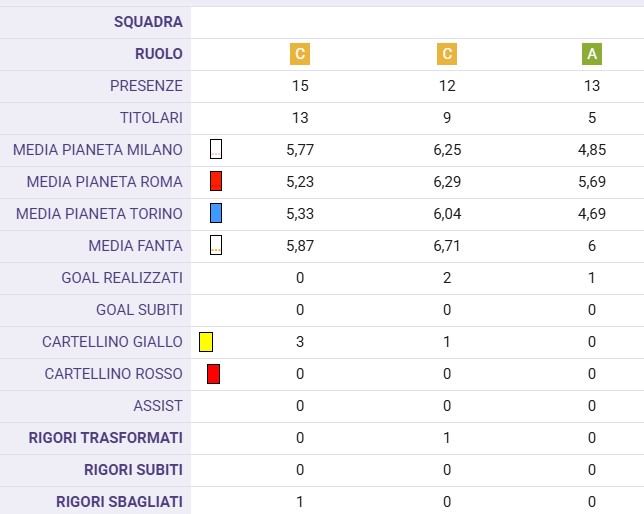Click the green A role badge
Image resolution: width=644 pixels, height=514 pixels.
click(x=592, y=54)
